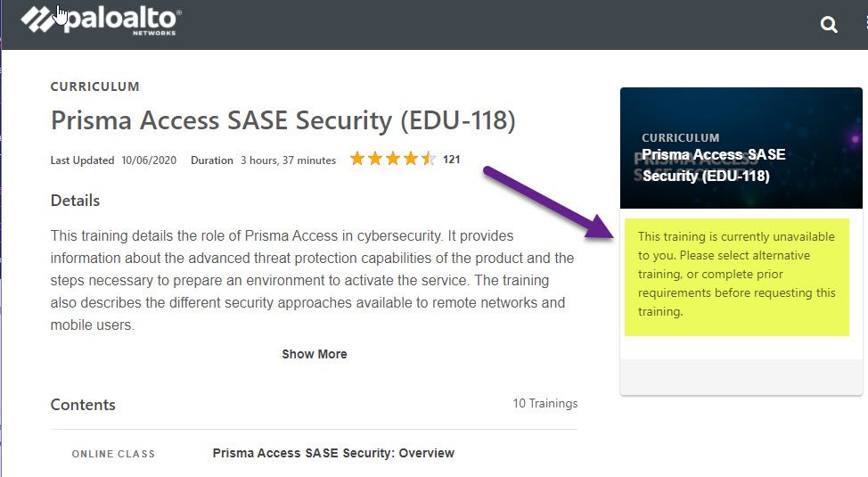Image resolution: width=868 pixels, height=477 pixels.
Task: Click the Palo Alto Networks logo
Action: (x=101, y=21)
